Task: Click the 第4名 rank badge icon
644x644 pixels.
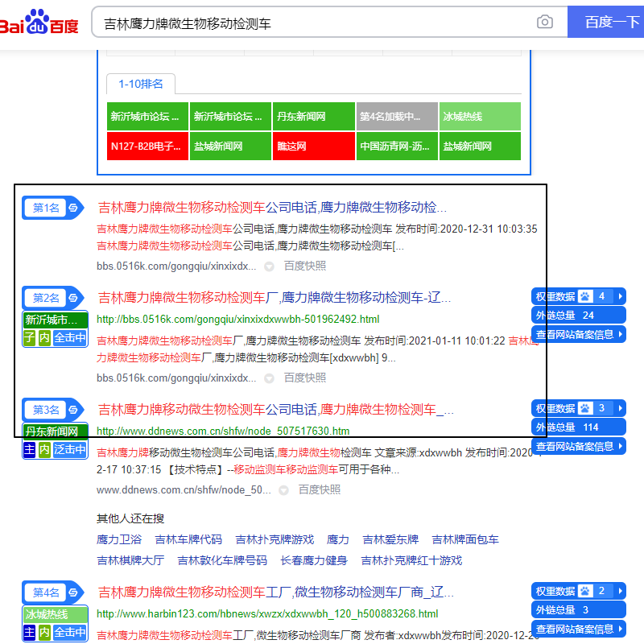Action: 53,592
